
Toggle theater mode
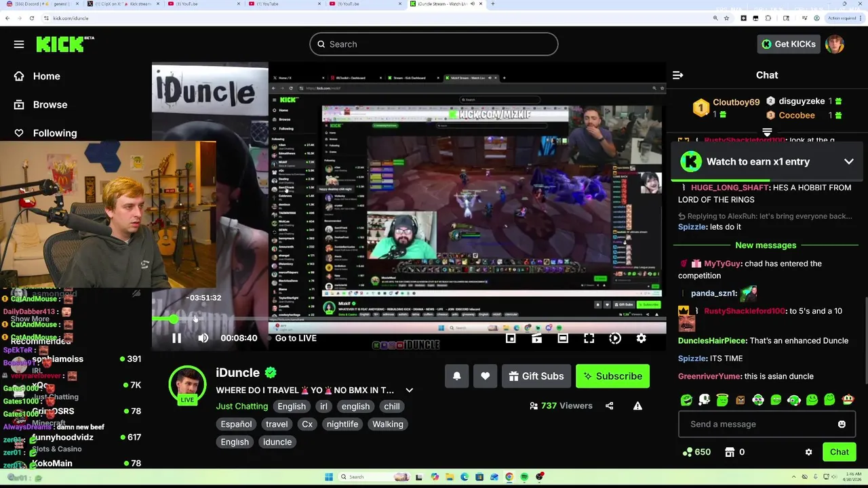coord(563,338)
